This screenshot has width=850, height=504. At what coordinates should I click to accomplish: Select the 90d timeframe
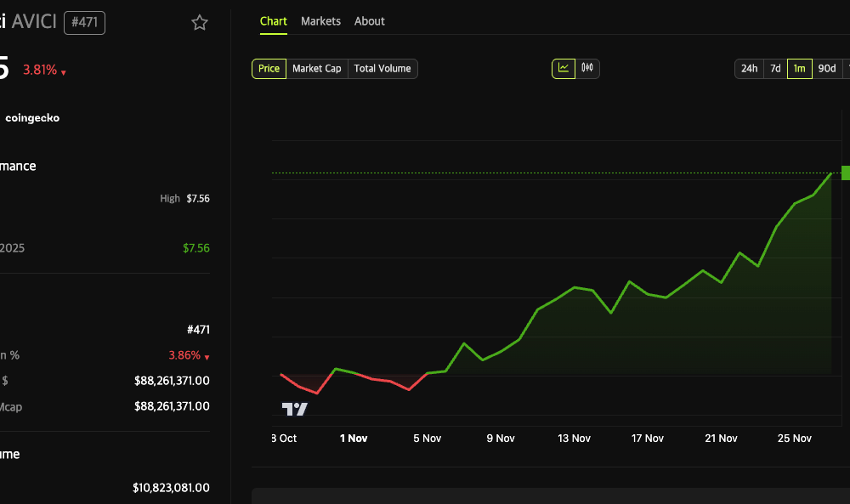(826, 68)
